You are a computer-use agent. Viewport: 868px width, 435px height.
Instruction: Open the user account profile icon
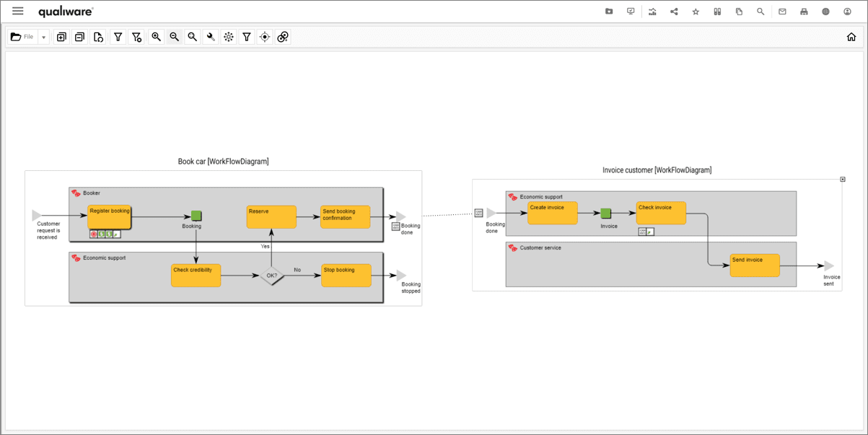point(847,12)
